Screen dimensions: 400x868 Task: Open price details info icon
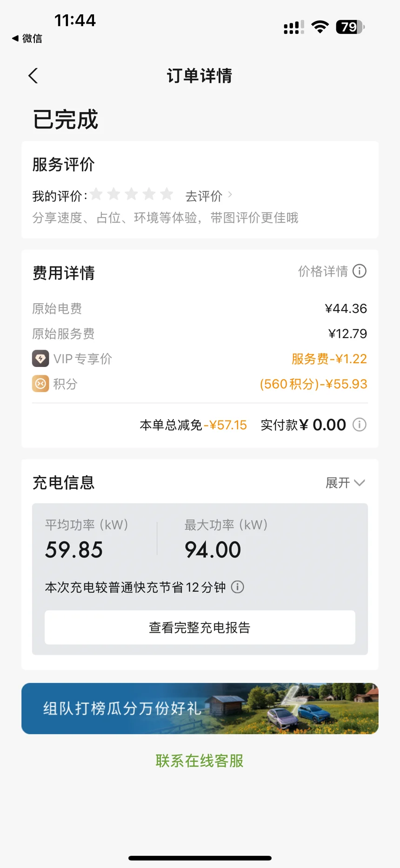click(360, 271)
